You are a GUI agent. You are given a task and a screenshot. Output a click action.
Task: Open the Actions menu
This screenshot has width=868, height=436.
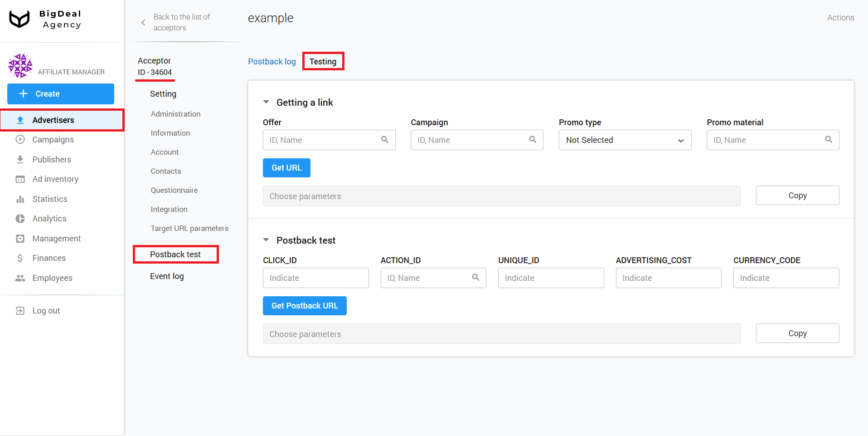pyautogui.click(x=840, y=17)
